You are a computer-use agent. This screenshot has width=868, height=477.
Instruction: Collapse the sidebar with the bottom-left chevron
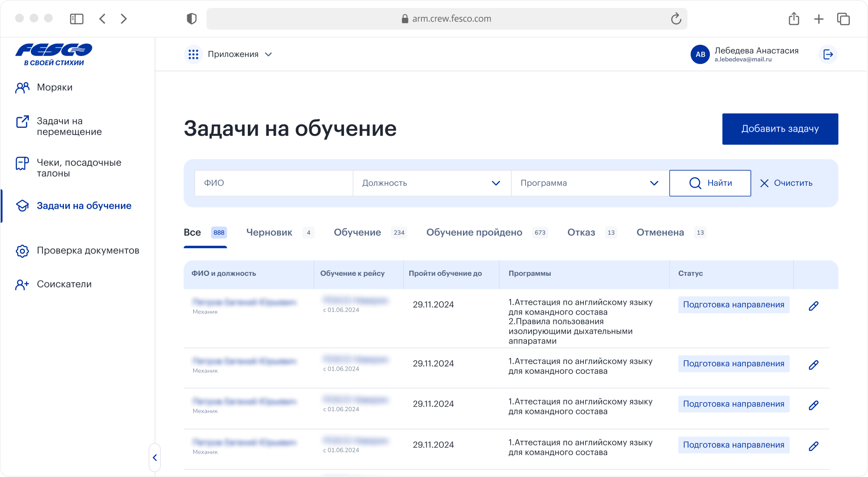155,457
